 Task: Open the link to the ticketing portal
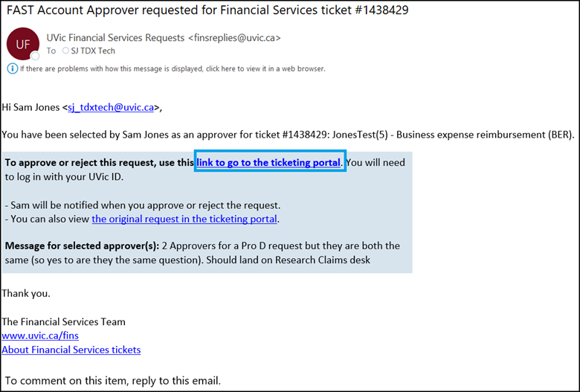pyautogui.click(x=268, y=162)
